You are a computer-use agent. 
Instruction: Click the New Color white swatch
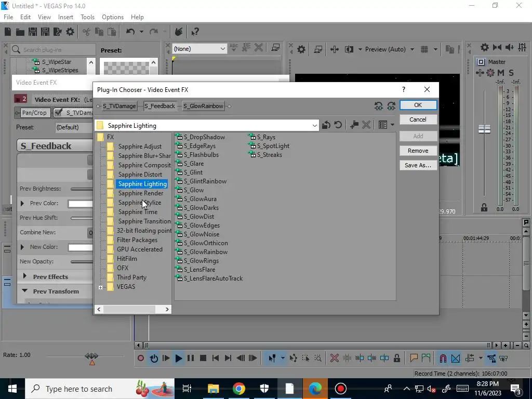click(x=81, y=247)
